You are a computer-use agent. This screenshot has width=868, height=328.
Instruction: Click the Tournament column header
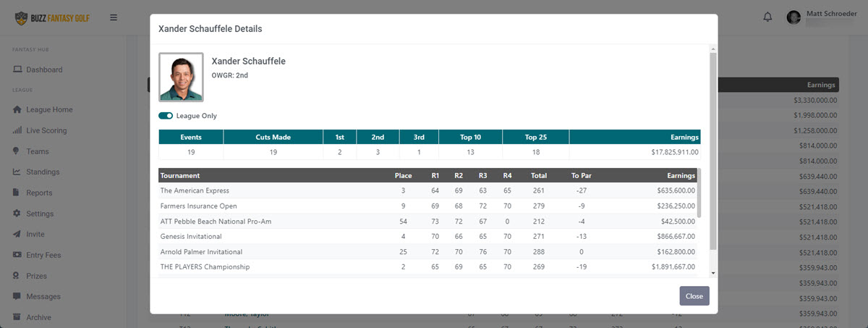pyautogui.click(x=180, y=175)
